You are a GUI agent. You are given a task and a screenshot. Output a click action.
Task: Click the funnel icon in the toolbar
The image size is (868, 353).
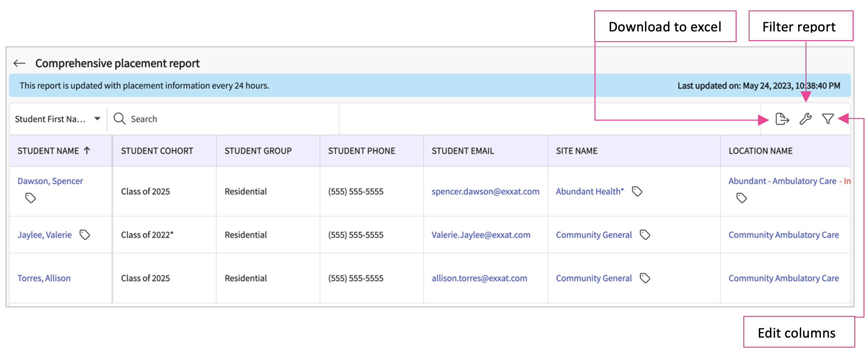828,119
